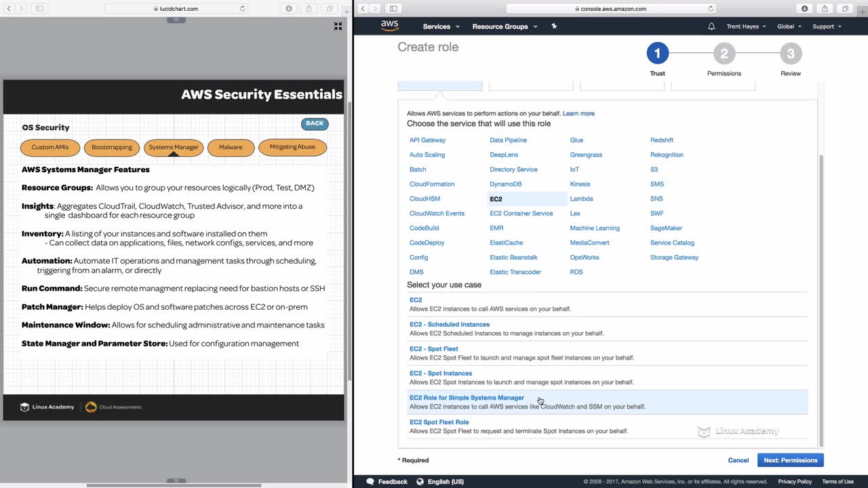This screenshot has width=868, height=488.
Task: Open the Trent Hayes account dropdown
Action: coord(746,26)
